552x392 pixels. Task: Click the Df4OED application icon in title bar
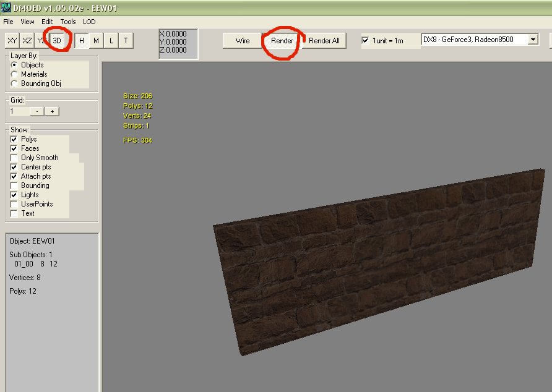[x=7, y=8]
